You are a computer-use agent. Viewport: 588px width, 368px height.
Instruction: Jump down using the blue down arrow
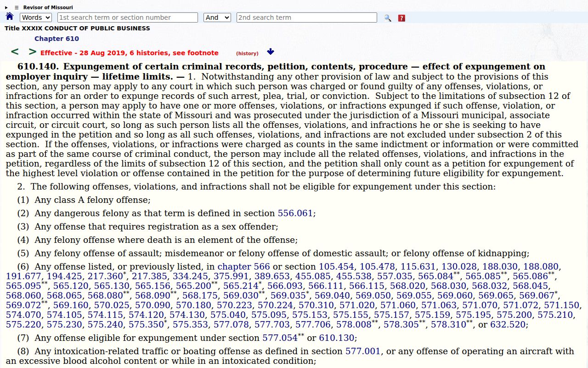tap(271, 52)
